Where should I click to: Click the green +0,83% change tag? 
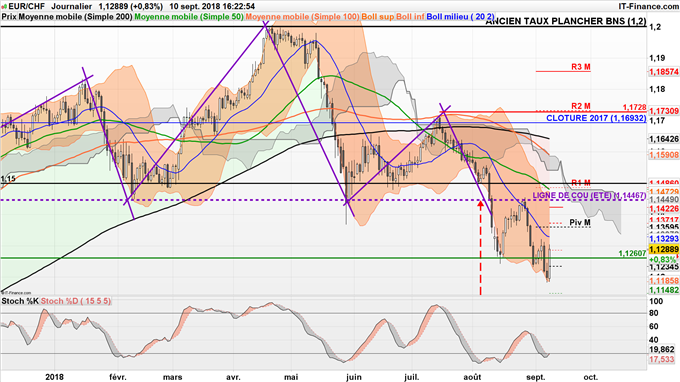(x=662, y=259)
